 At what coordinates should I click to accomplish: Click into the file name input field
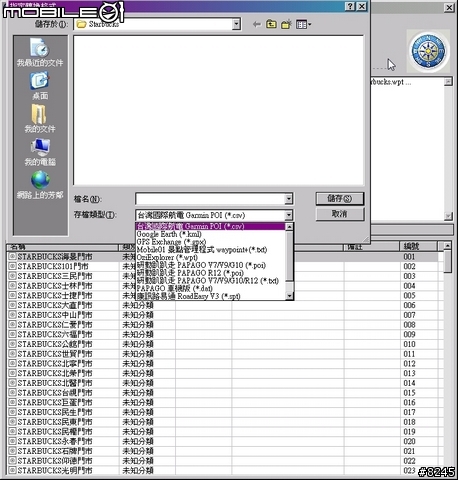click(x=210, y=199)
